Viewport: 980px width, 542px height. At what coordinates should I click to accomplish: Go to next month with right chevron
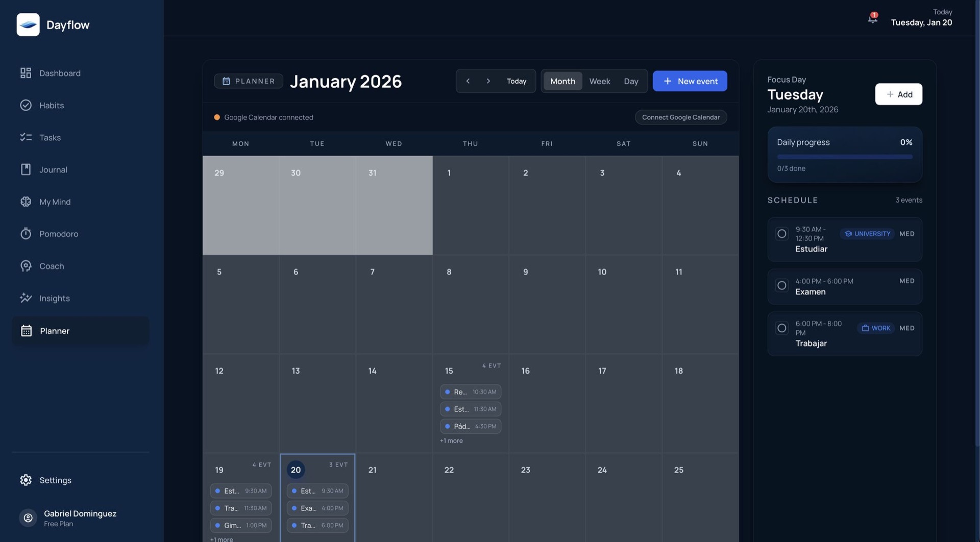[488, 81]
